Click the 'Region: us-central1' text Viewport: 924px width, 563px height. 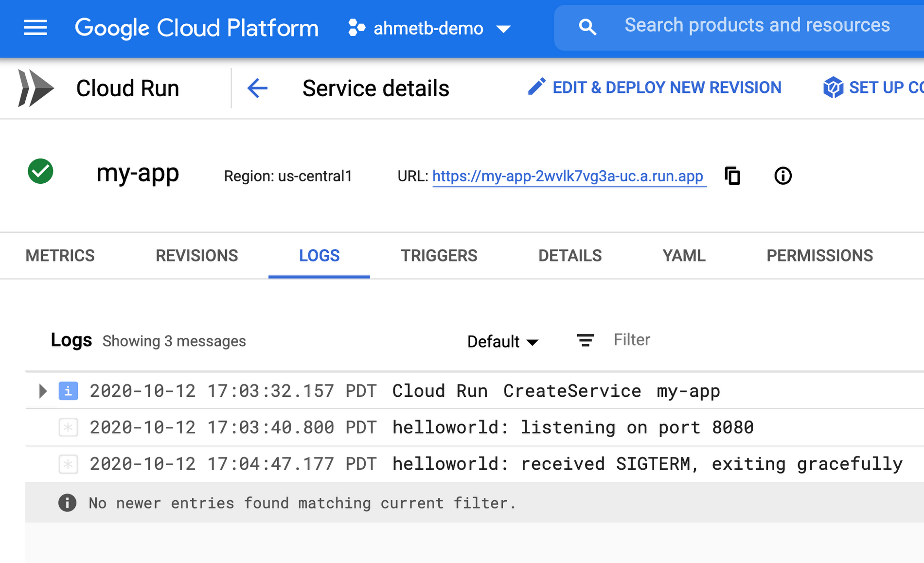coord(288,176)
